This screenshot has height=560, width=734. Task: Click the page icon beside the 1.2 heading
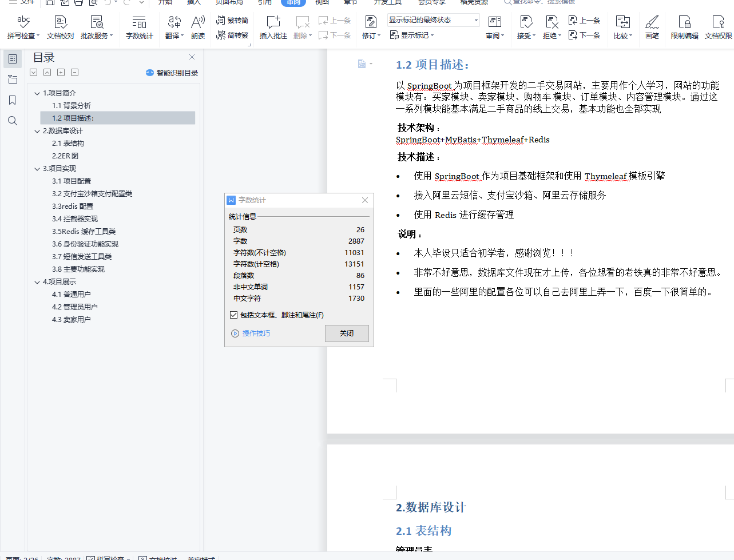[362, 64]
